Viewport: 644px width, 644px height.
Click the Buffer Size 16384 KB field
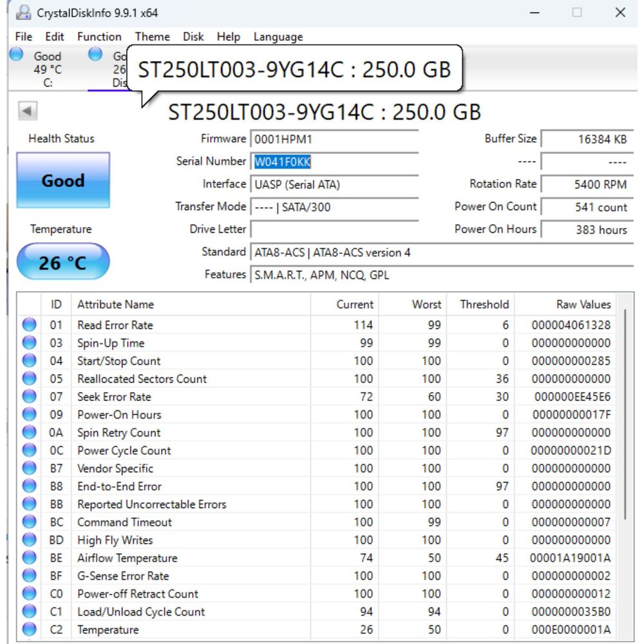point(587,139)
